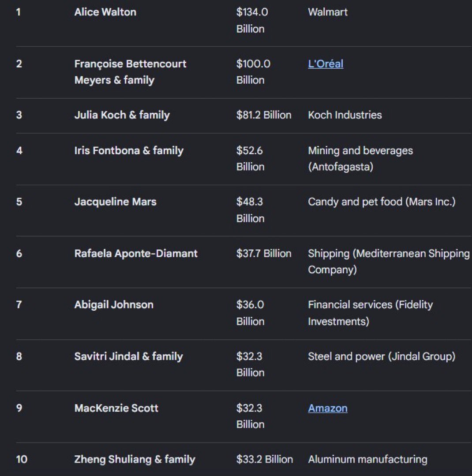
Task: Click rank number 3
Action: coord(19,115)
